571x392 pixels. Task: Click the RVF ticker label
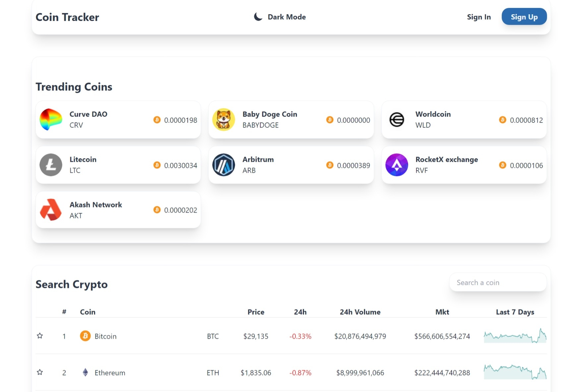click(x=421, y=170)
